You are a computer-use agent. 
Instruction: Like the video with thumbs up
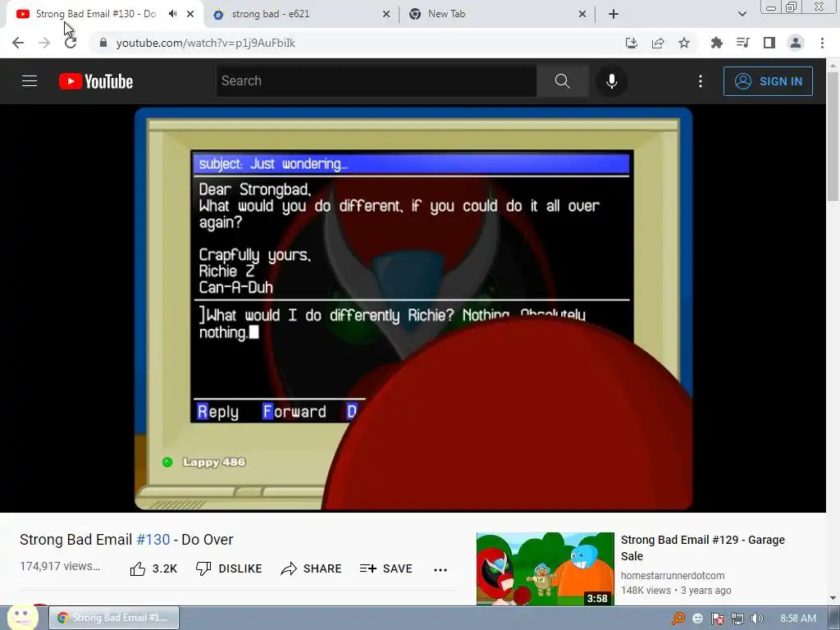pos(153,569)
